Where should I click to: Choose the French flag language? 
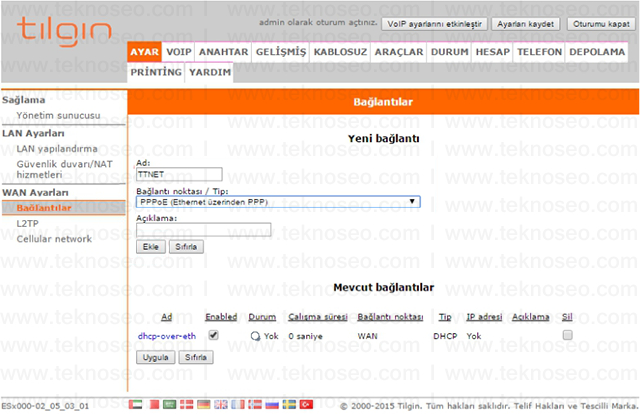(238, 404)
